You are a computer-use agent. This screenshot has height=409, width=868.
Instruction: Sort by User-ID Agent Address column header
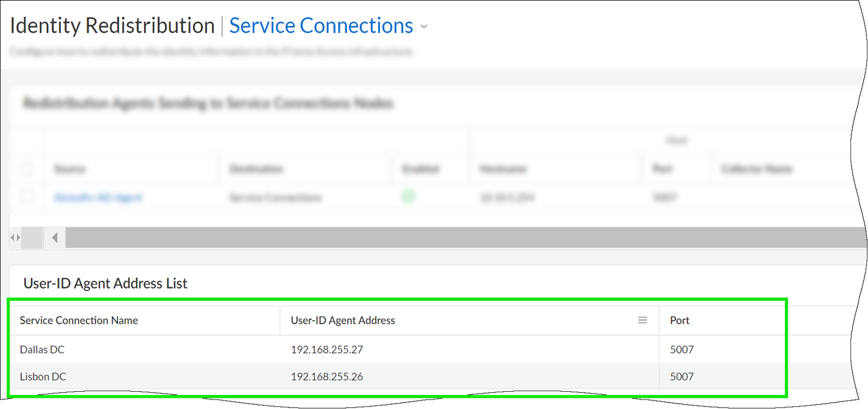(x=343, y=321)
